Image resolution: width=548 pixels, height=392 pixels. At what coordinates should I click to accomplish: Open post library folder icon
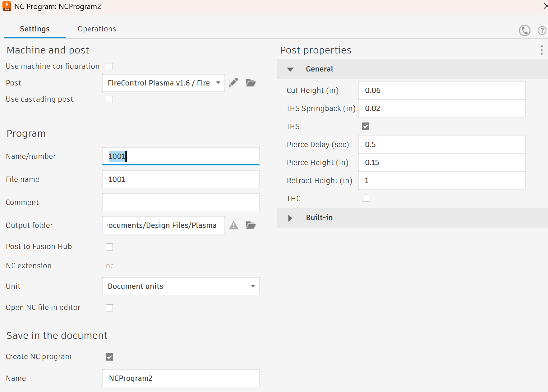click(x=251, y=83)
